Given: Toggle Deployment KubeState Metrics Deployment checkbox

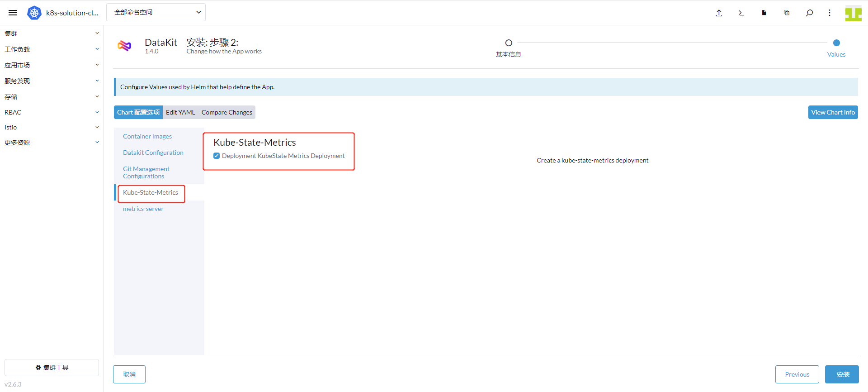Looking at the screenshot, I should coord(217,156).
